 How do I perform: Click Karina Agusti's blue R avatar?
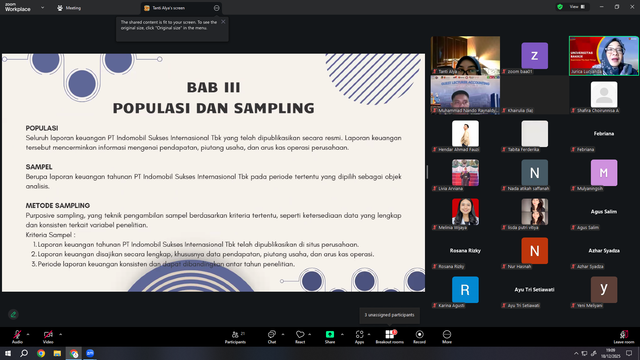point(465,289)
